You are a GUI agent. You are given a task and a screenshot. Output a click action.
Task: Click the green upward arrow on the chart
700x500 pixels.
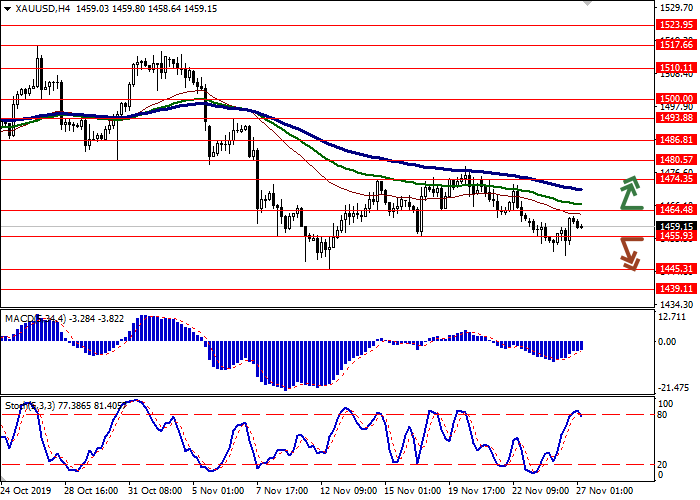(630, 192)
